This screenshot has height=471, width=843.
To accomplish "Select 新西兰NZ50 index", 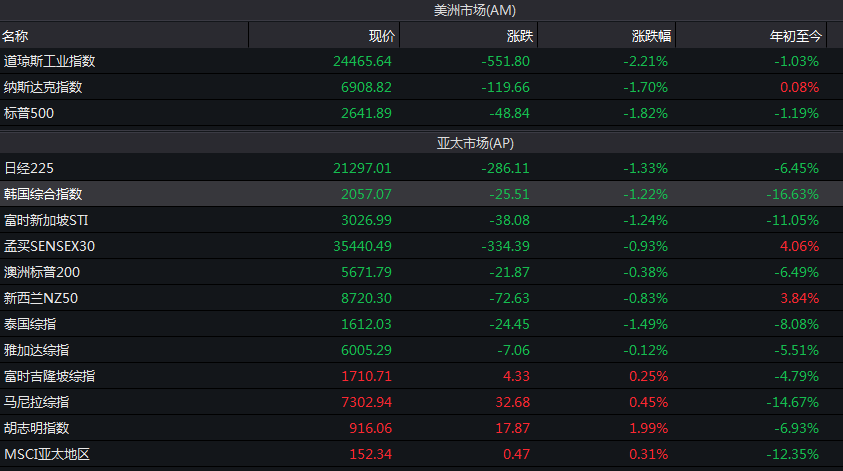I will tap(41, 298).
